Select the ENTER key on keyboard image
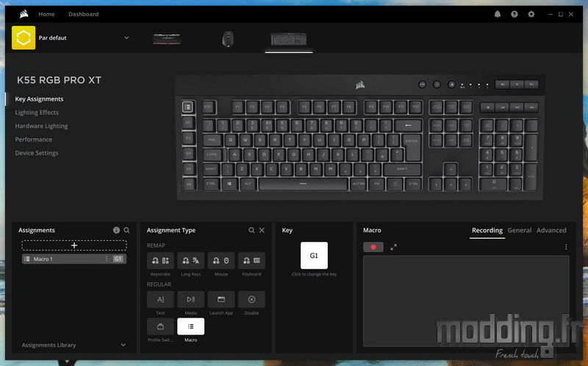This screenshot has width=588, height=366. (x=412, y=147)
